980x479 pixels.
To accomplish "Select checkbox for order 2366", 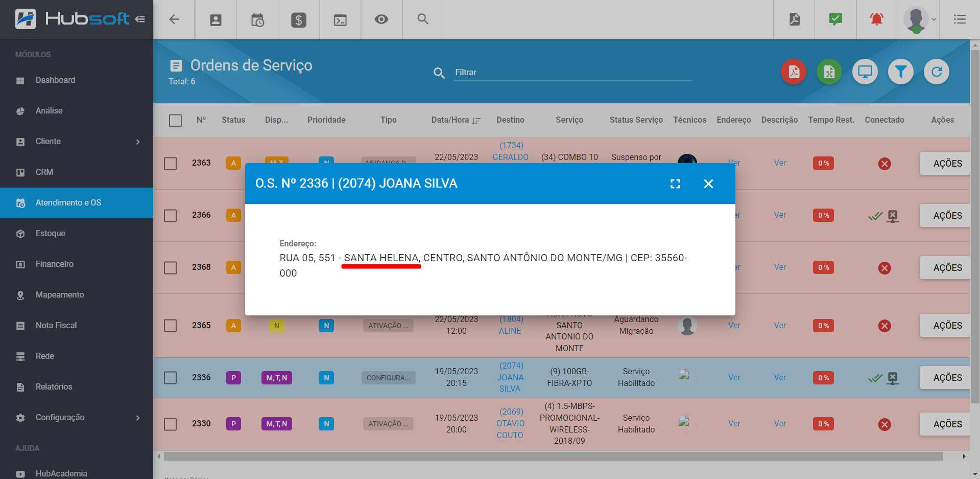I will pyautogui.click(x=170, y=216).
